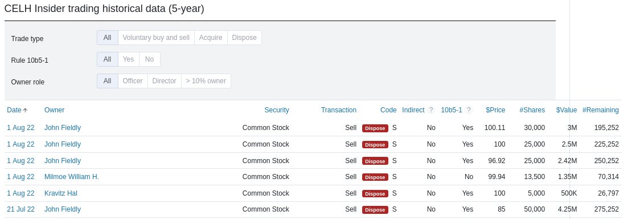The image size is (644, 219).
Task: Click the 13,500 shares cell
Action: [x=535, y=177]
